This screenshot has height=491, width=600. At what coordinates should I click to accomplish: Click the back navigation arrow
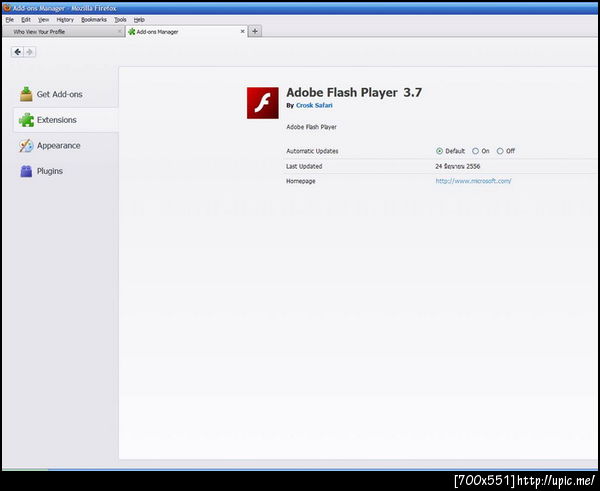[17, 52]
